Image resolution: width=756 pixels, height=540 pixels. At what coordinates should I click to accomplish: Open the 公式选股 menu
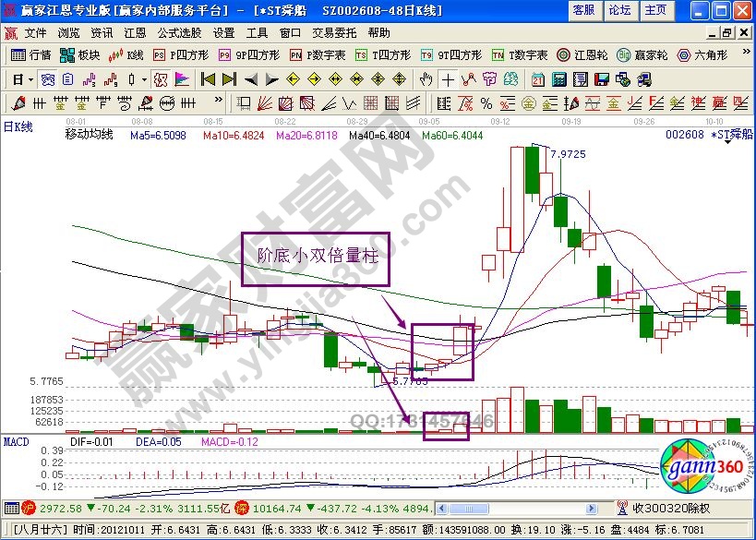click(x=178, y=32)
